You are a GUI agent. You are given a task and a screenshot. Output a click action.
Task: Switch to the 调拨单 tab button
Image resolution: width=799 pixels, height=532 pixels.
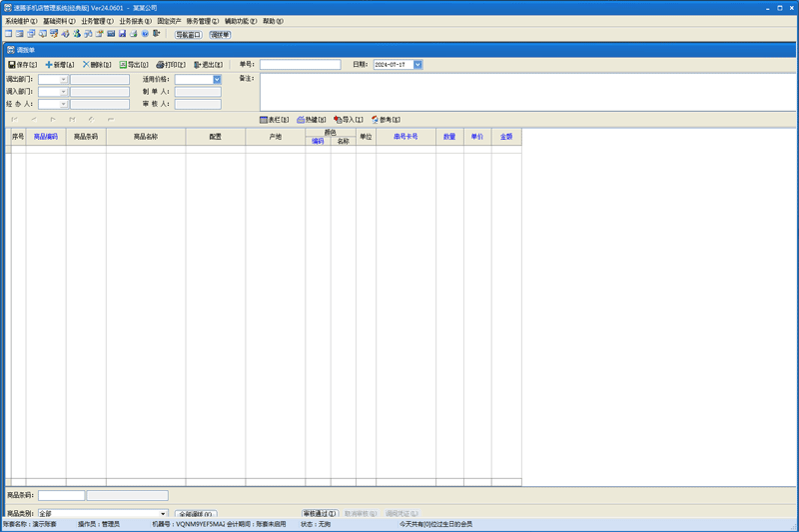(x=220, y=35)
